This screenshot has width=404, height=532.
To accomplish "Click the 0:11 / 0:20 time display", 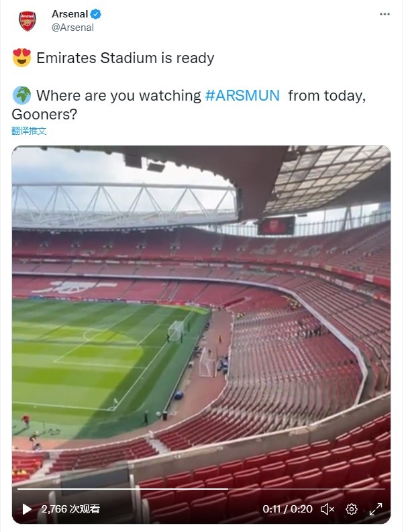I will pyautogui.click(x=289, y=509).
